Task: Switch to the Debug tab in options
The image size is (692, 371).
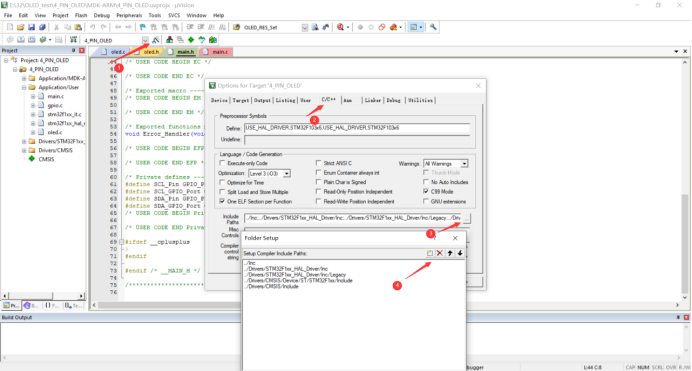Action: tap(393, 100)
